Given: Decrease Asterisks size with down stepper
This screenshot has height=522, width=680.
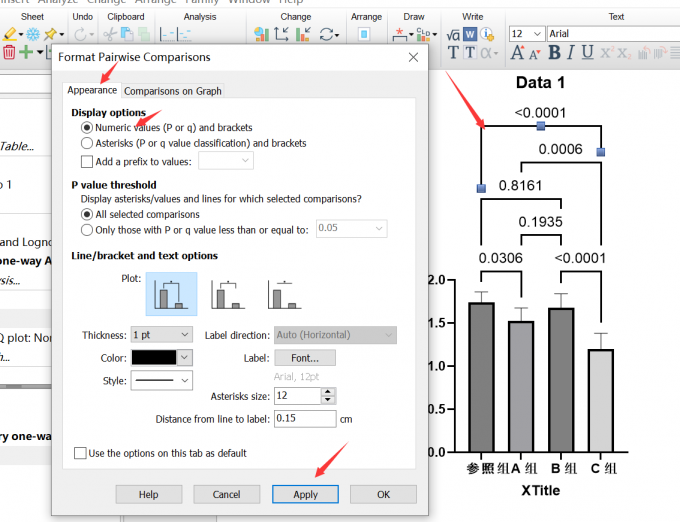Looking at the screenshot, I should coord(328,400).
